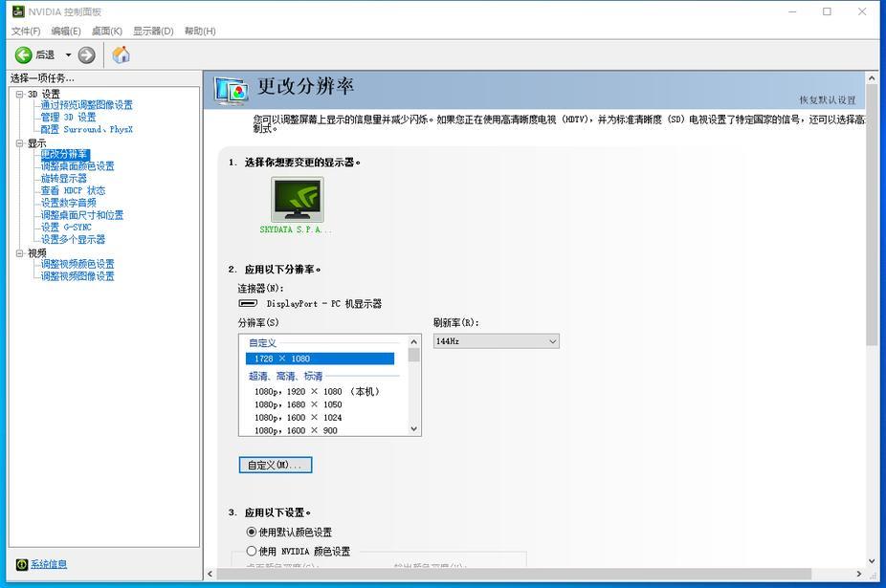Open 旋转显示器 page
Viewport: 886px width, 588px height.
point(64,179)
